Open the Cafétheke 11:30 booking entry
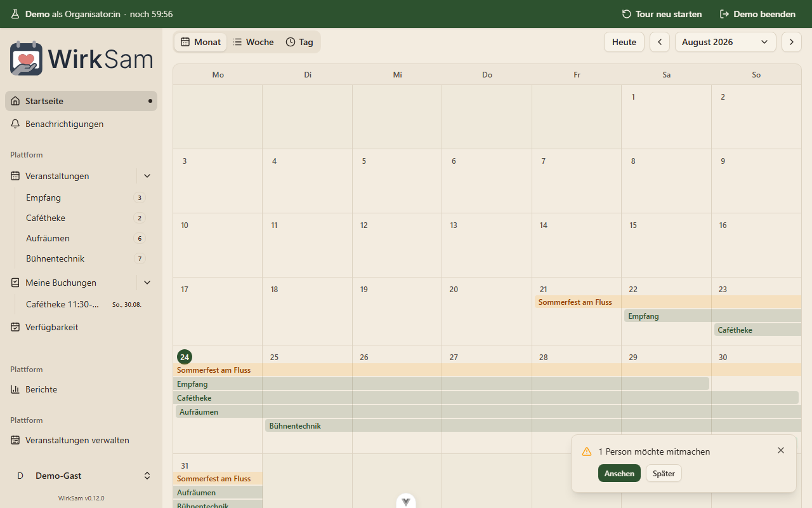Screen dimensions: 812x508 click(x=85, y=304)
